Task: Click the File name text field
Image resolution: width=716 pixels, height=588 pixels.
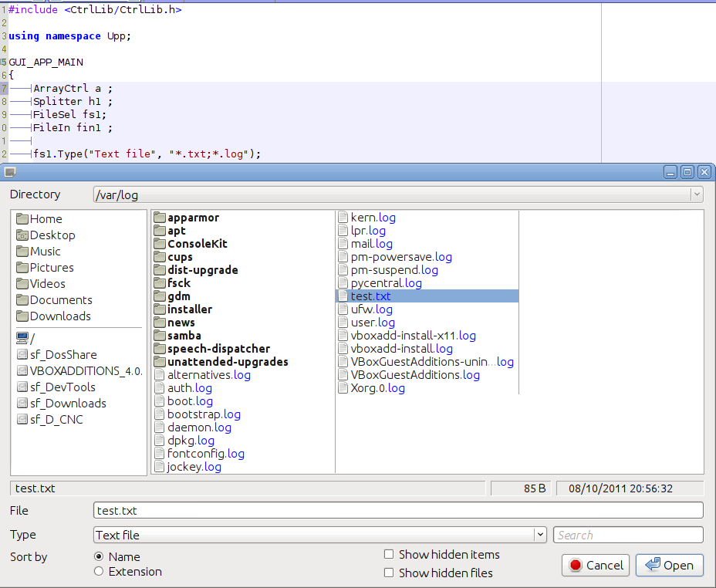Action: 397,511
